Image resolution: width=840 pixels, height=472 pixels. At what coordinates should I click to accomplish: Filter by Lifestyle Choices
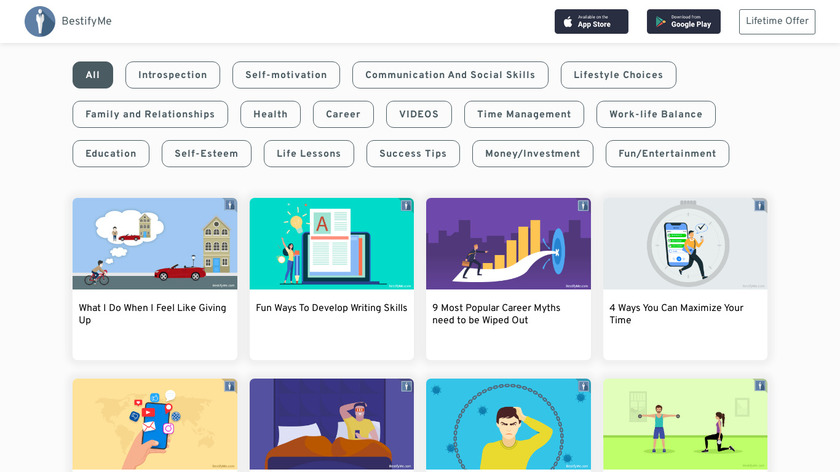click(x=618, y=75)
